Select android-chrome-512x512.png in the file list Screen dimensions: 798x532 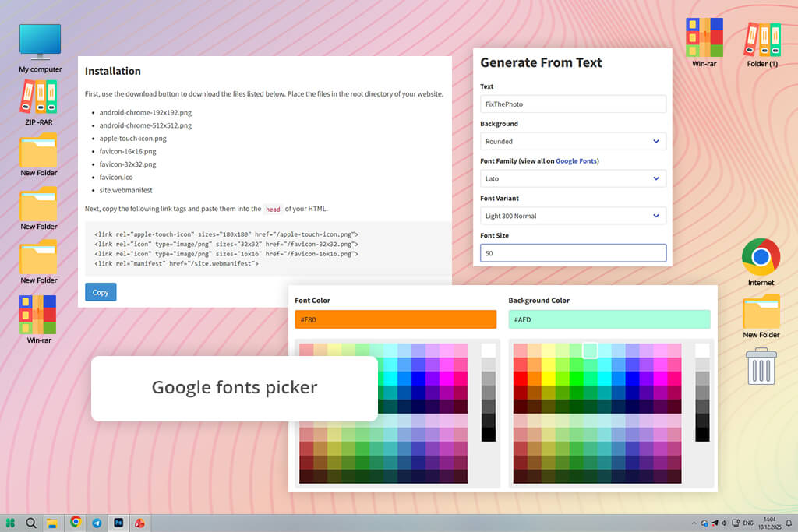click(x=146, y=125)
